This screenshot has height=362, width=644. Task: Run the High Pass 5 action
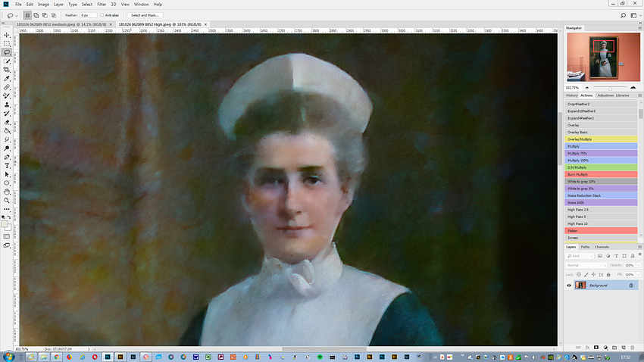point(601,217)
